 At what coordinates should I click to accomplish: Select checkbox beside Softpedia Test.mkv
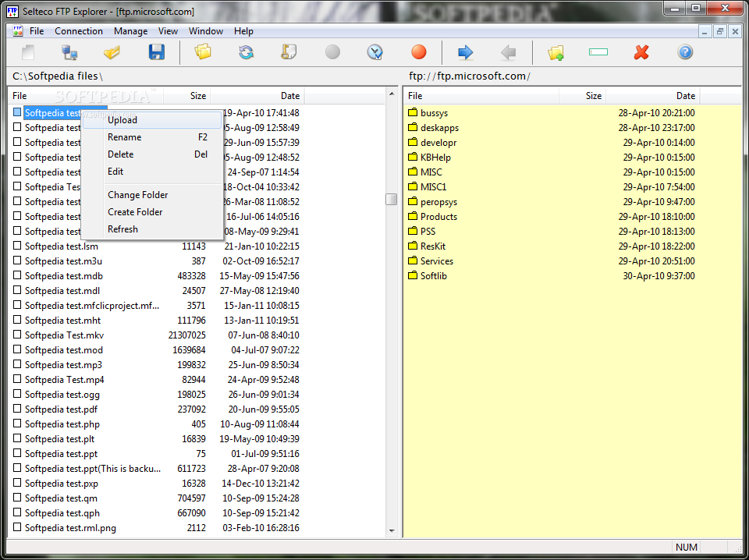[17, 335]
